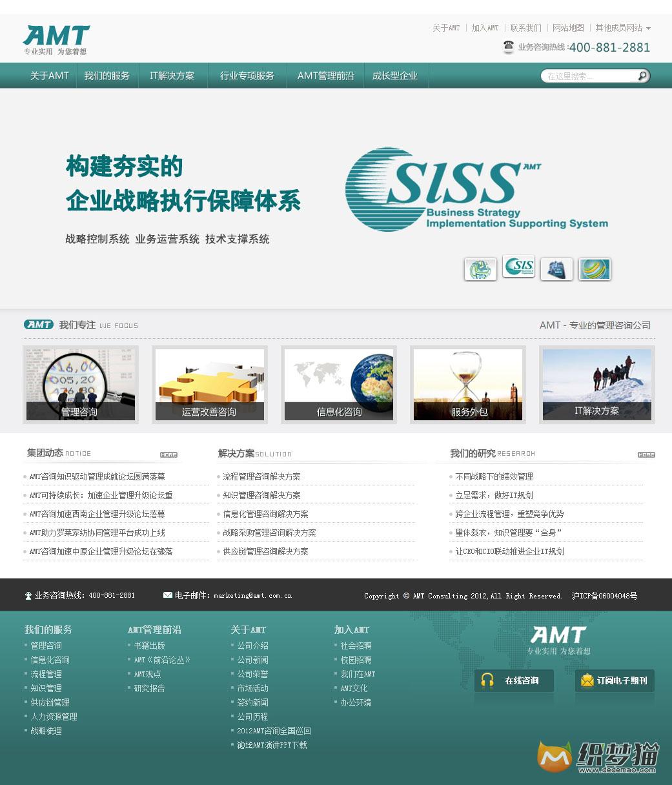
Task: Click footer link 研究报告
Action: [x=150, y=688]
